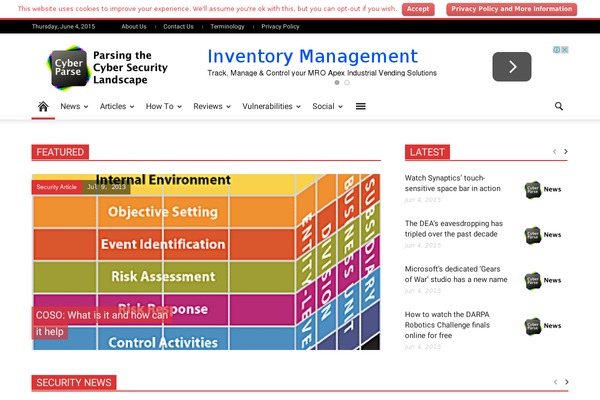This screenshot has height=400, width=600.
Task: Click the News thumbnail beside DARPA article
Action: point(543,326)
